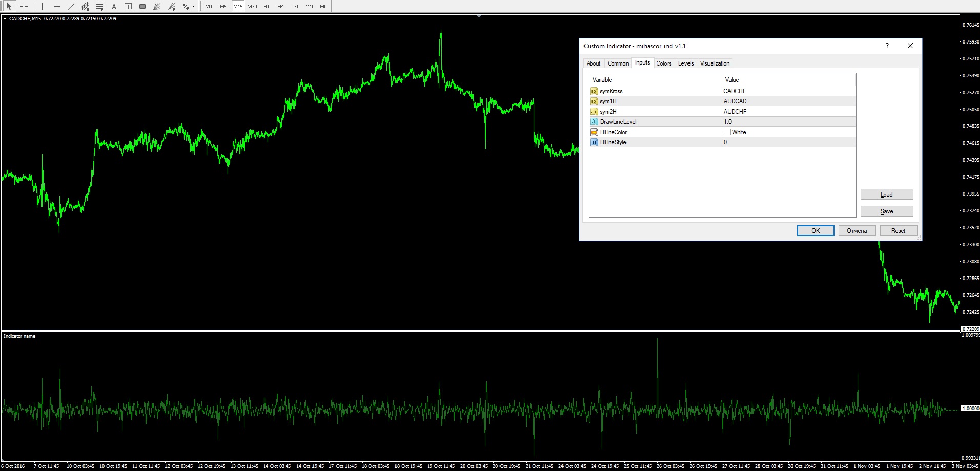This screenshot has width=980, height=471.
Task: Close the Custom Indicator dialog
Action: [910, 46]
